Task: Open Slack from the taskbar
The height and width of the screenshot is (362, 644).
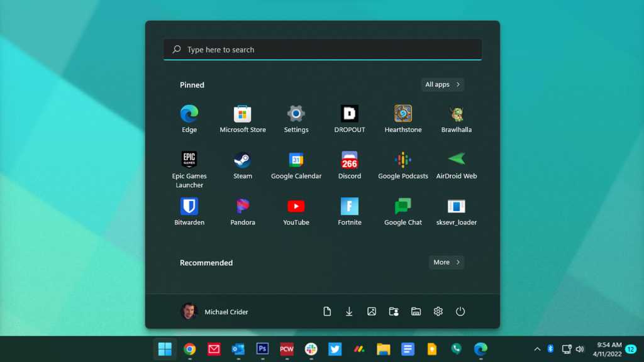Action: pos(311,349)
